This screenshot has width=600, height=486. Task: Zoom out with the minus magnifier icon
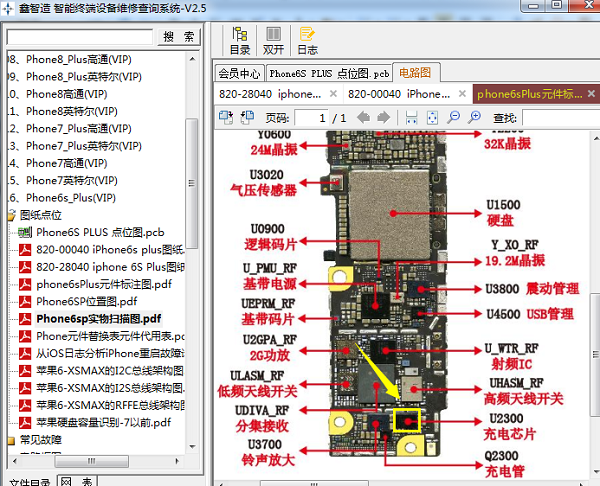pyautogui.click(x=454, y=117)
